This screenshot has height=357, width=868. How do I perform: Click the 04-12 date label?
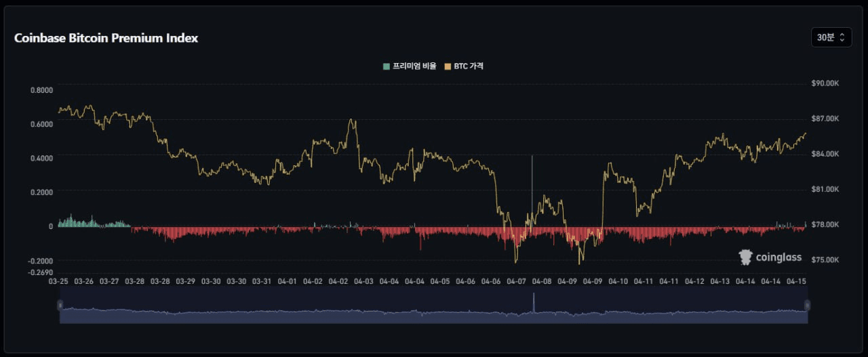tap(694, 281)
